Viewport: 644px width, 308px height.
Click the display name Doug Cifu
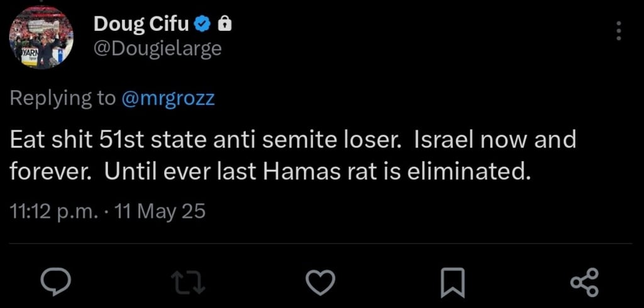(x=142, y=25)
